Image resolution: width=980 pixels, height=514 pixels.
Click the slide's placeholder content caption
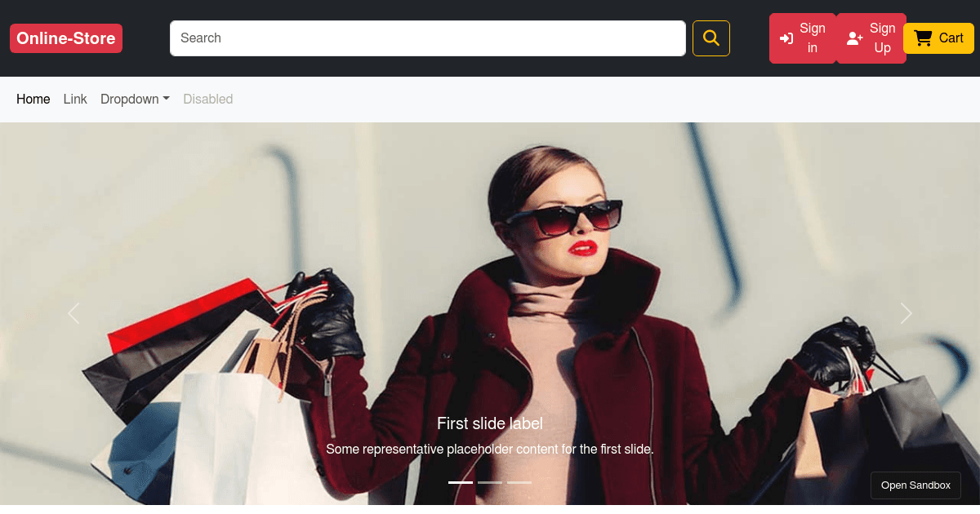click(490, 449)
